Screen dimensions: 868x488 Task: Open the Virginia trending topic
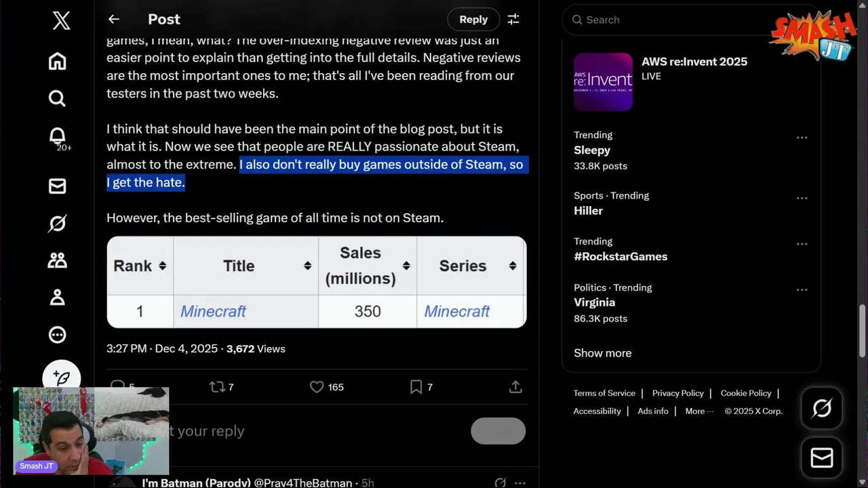point(595,302)
